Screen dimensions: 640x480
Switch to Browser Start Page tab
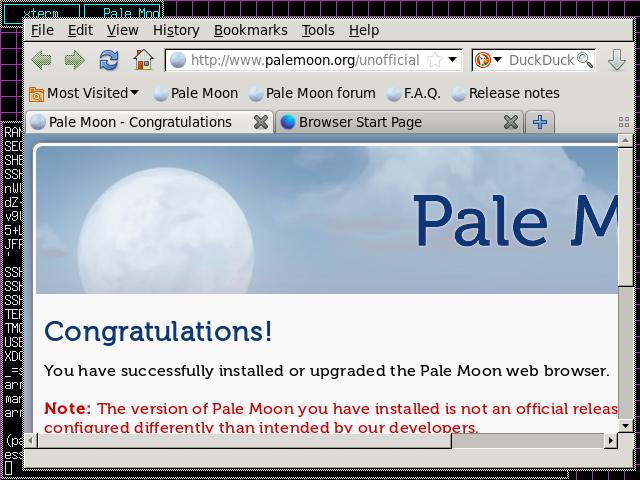pyautogui.click(x=399, y=122)
